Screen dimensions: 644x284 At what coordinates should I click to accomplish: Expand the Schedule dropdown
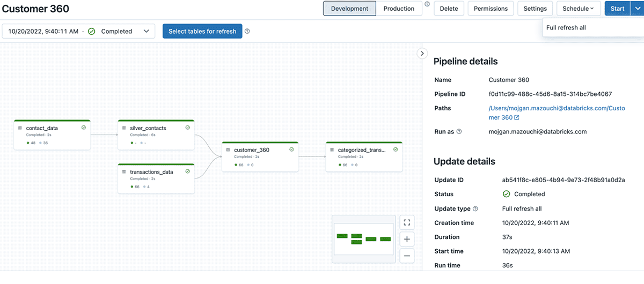point(578,9)
